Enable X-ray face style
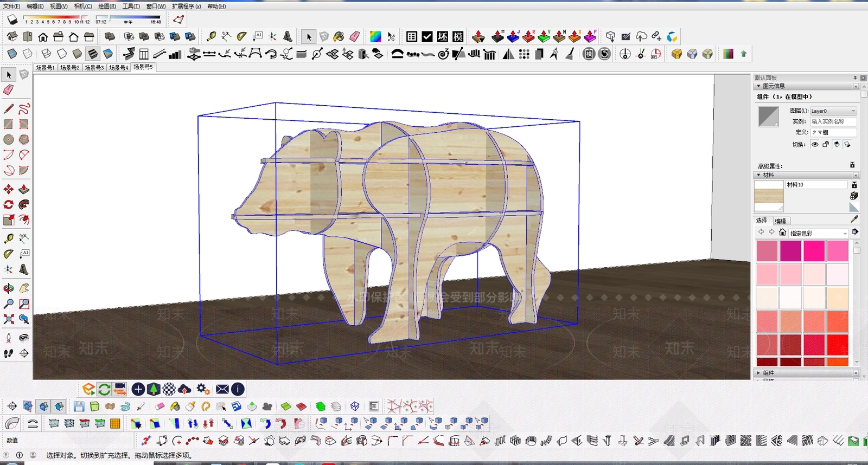The image size is (868, 465). coord(12,54)
